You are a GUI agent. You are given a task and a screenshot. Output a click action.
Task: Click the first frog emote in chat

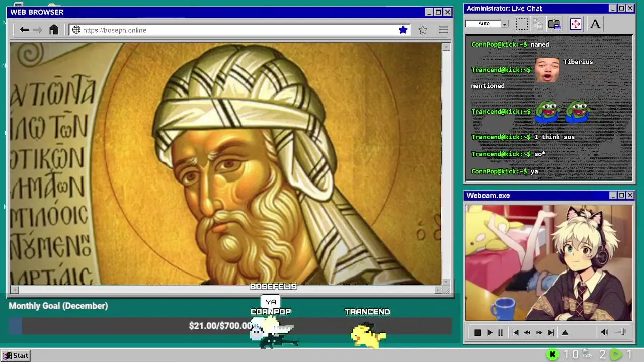(548, 112)
